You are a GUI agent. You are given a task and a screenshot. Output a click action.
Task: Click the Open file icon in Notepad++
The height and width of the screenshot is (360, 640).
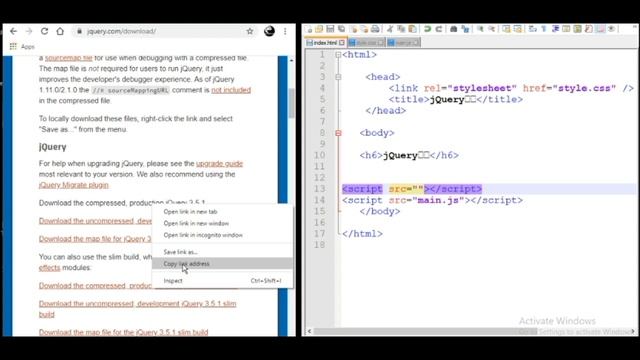[x=319, y=29]
